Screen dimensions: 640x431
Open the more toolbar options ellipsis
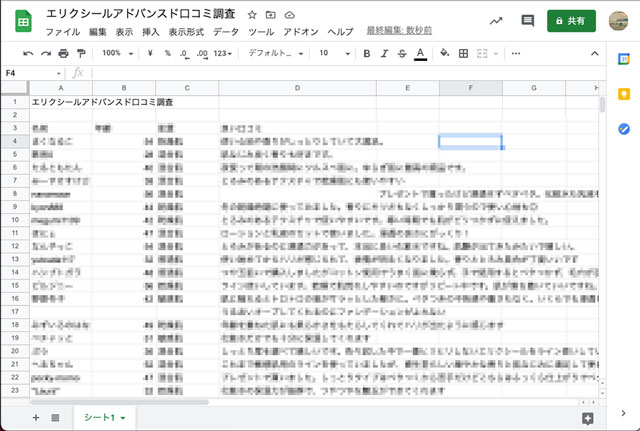(516, 53)
